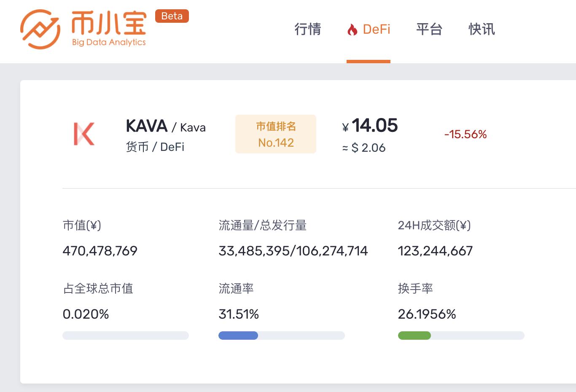Select the DeFi navigation tab
This screenshot has width=576, height=392.
click(369, 29)
